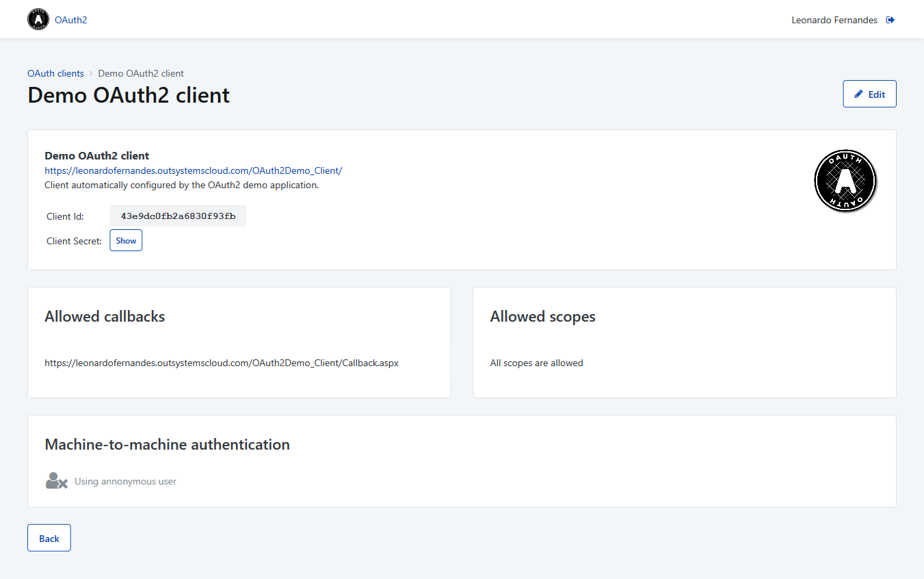
Task: Select the Demo OAuth2 client breadcrumb item
Action: tap(140, 73)
